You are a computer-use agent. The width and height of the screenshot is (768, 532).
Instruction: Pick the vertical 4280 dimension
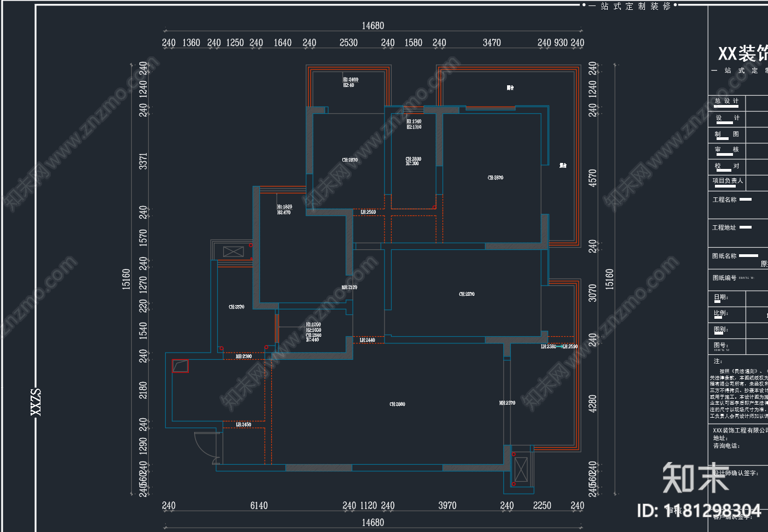click(592, 404)
